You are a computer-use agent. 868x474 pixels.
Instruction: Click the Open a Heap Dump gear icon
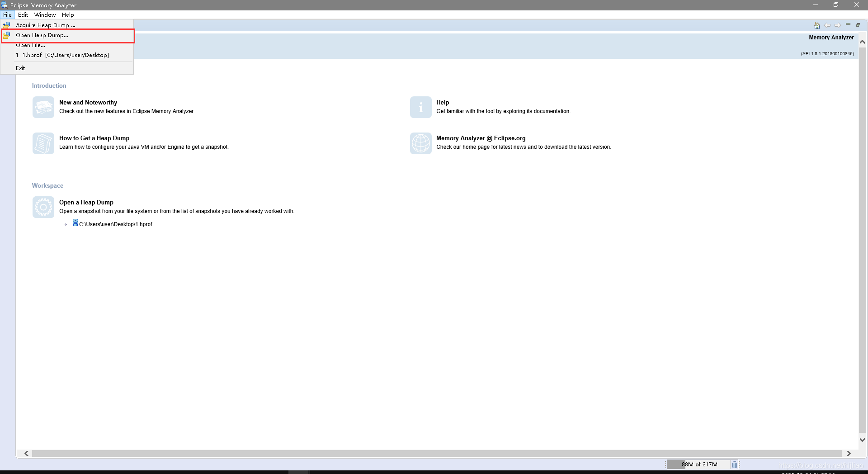[43, 207]
